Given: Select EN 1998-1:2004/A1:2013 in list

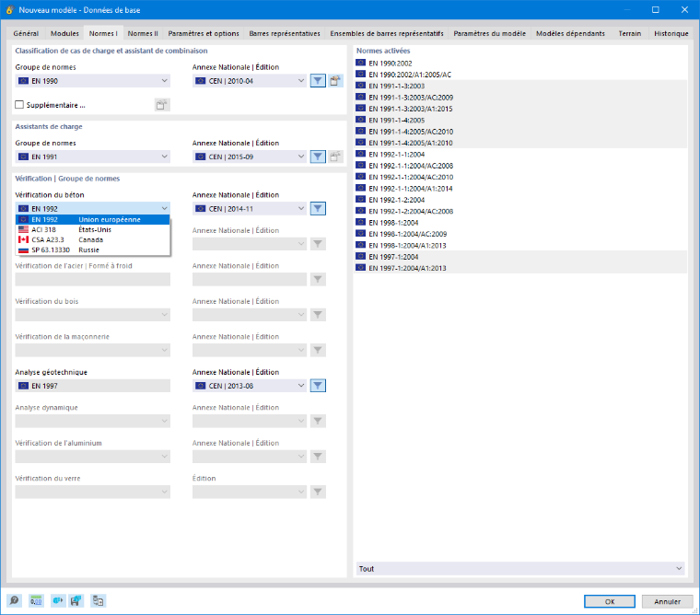Looking at the screenshot, I should (520, 245).
